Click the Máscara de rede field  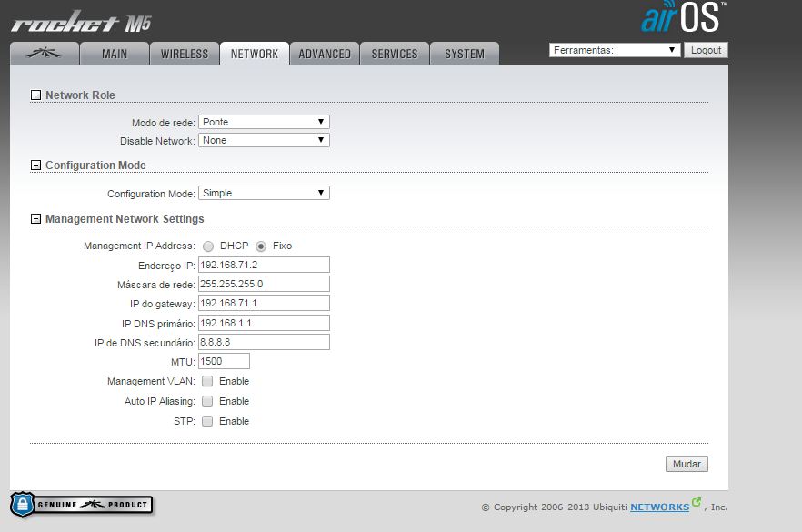[264, 284]
